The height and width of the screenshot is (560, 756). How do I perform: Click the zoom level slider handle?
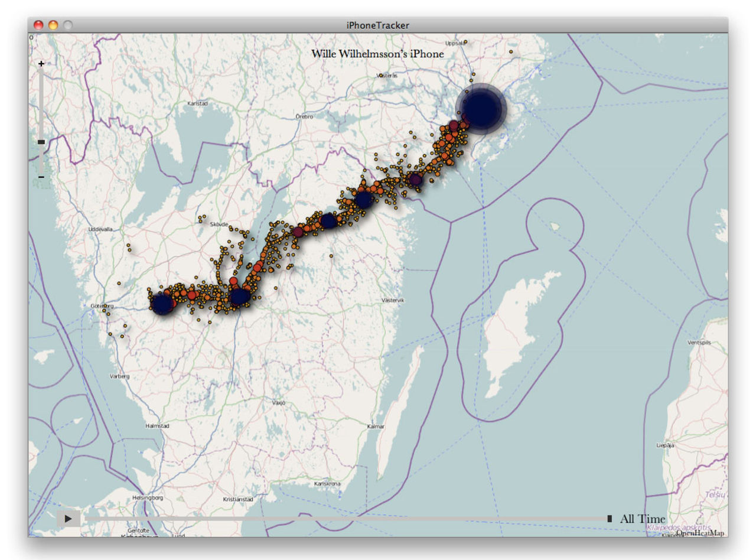(x=41, y=142)
